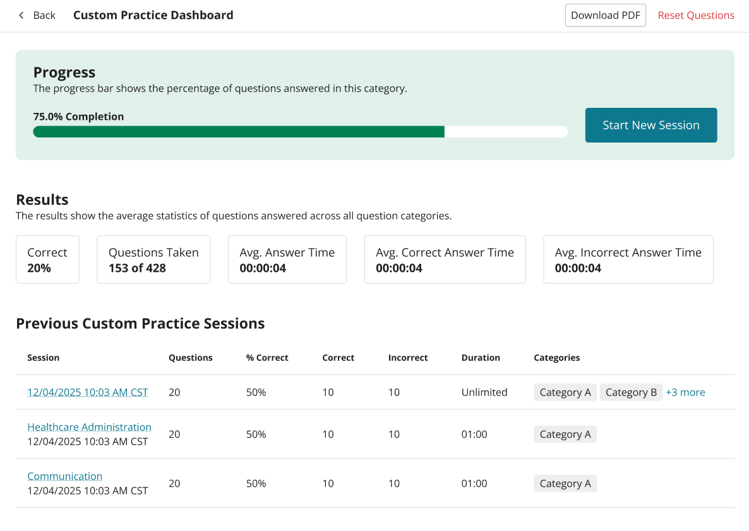
Task: Open the 12/04/2025 10:03 AM CST session link
Action: point(87,392)
